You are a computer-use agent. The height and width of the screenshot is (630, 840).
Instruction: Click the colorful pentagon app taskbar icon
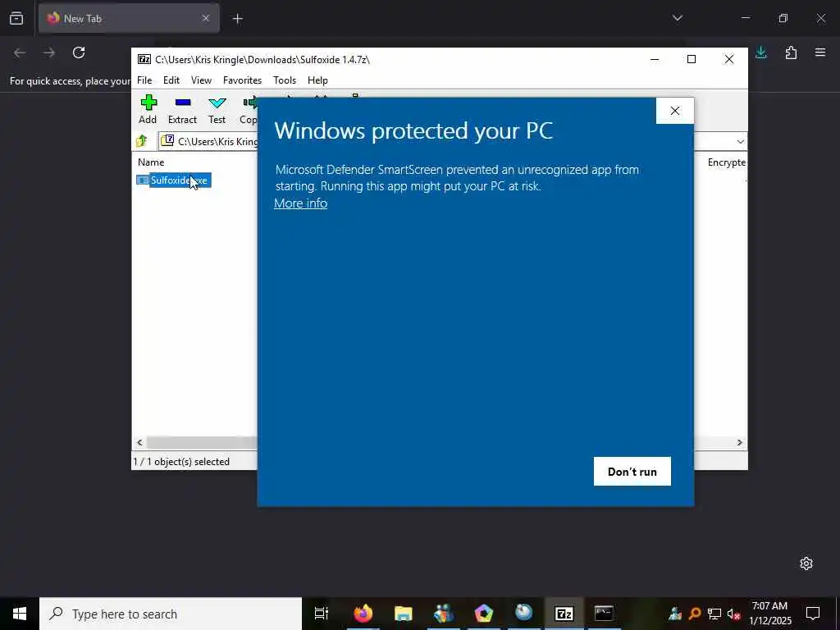[x=484, y=614]
